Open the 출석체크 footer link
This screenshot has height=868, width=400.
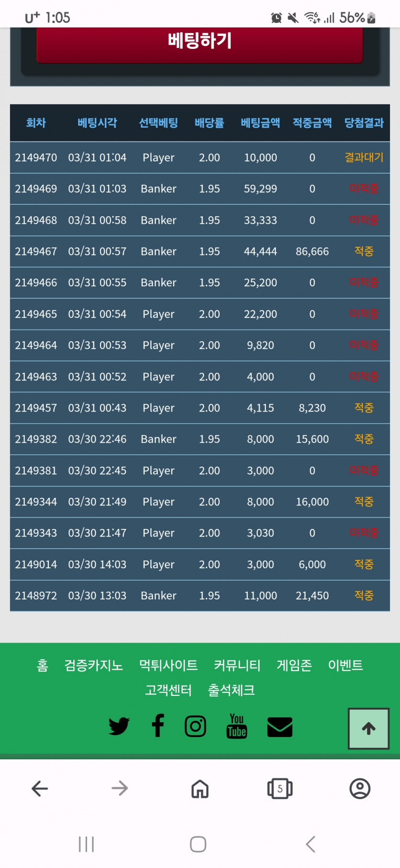[231, 690]
